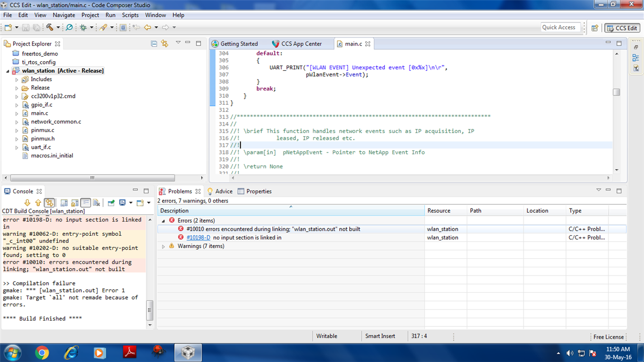This screenshot has width=644, height=362.
Task: Click the console copy build log icon
Action: pos(64,203)
